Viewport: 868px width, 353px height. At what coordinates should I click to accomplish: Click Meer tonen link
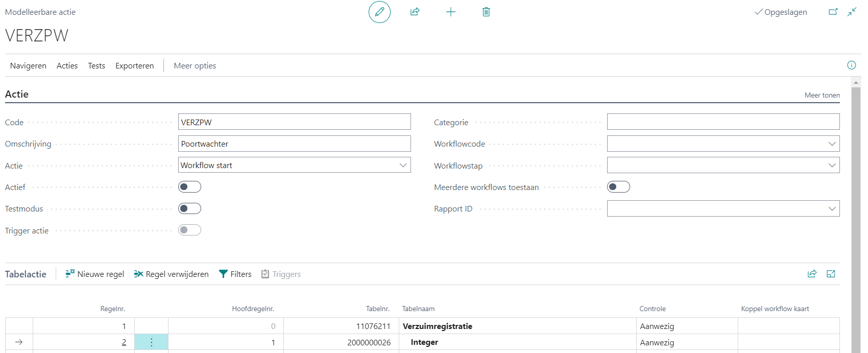(x=822, y=95)
